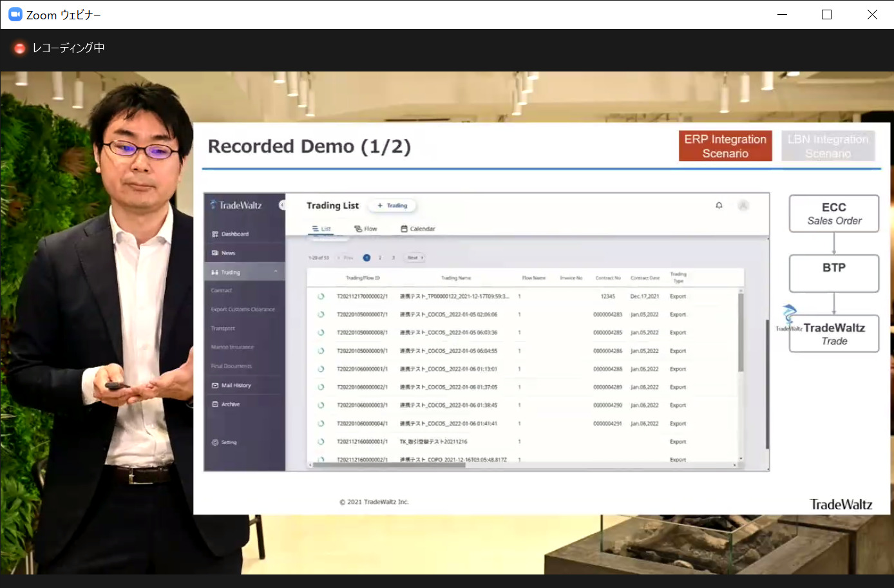The height and width of the screenshot is (588, 894).
Task: Click status icon for row T2021121600000001/1
Action: [321, 442]
